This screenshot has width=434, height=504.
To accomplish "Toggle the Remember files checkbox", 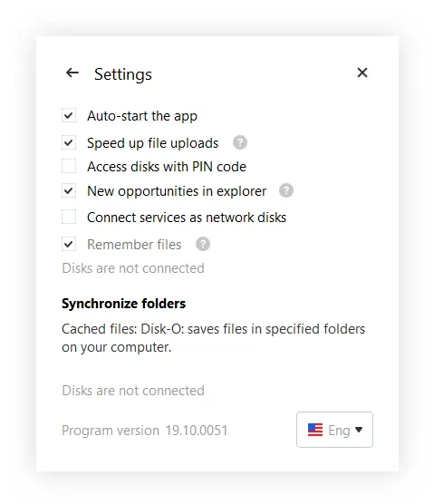I will point(69,244).
